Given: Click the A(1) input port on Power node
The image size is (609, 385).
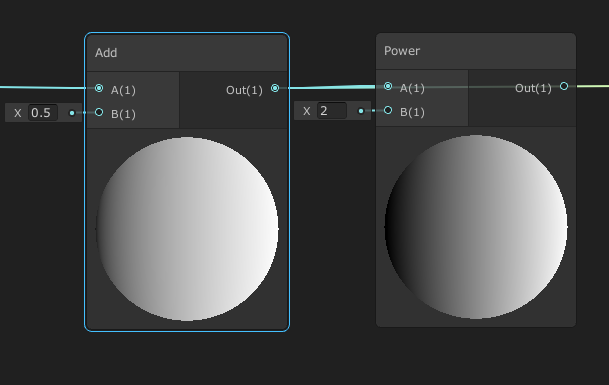Looking at the screenshot, I should [x=388, y=86].
